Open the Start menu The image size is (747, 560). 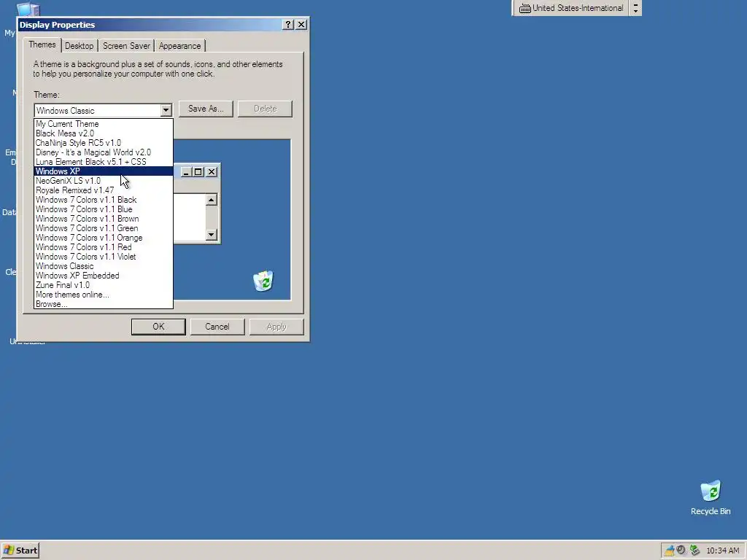pyautogui.click(x=20, y=551)
